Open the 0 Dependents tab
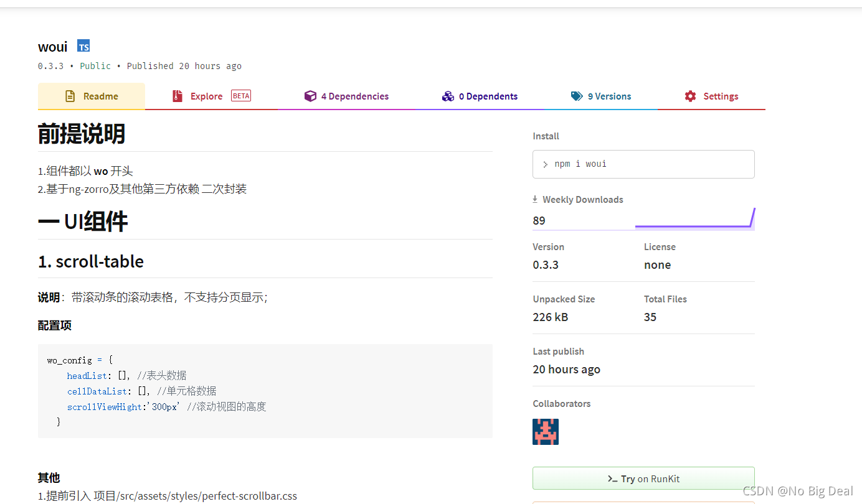Viewport: 862px width, 504px height. click(480, 96)
